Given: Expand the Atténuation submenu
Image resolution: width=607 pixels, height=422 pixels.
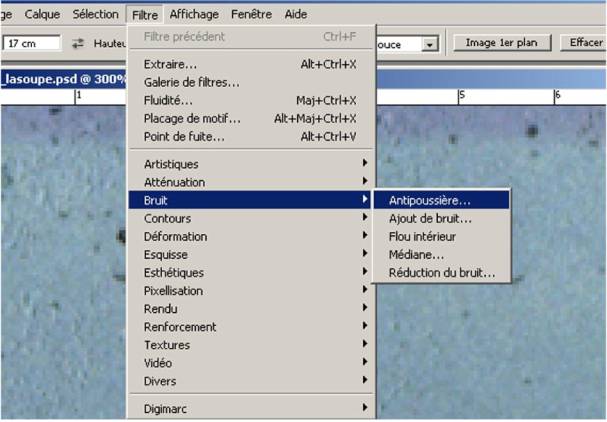Looking at the screenshot, I should (251, 182).
